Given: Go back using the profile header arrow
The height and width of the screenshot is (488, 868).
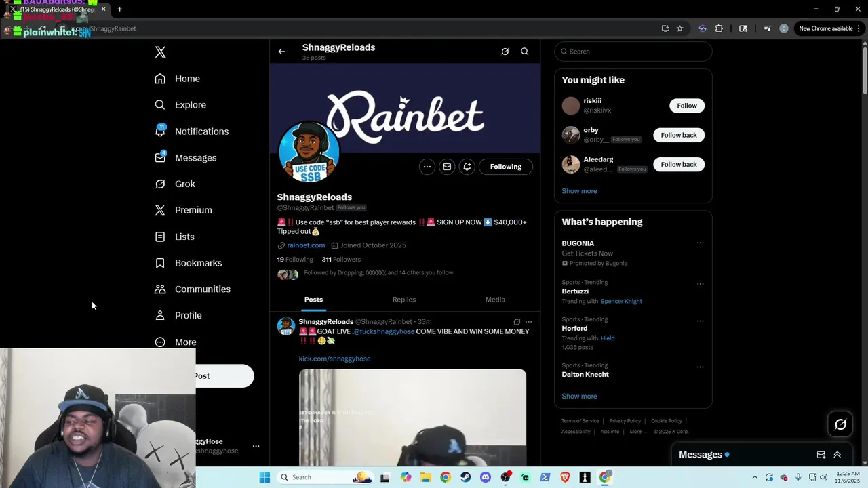Looking at the screenshot, I should pos(282,52).
